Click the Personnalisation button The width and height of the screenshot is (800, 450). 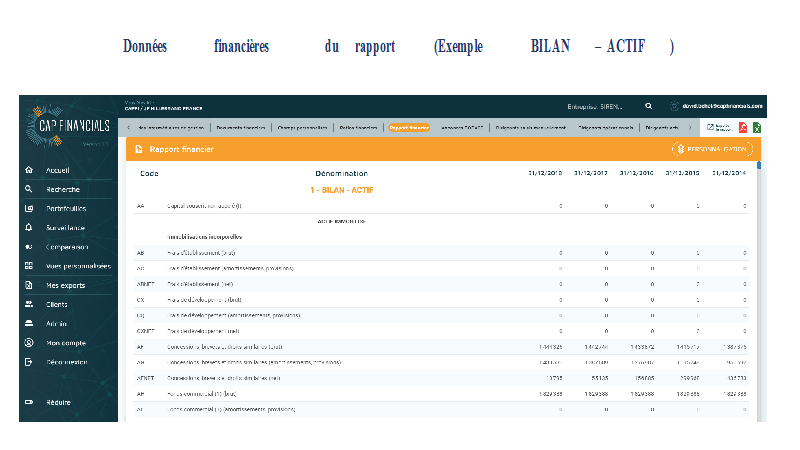[x=713, y=149]
